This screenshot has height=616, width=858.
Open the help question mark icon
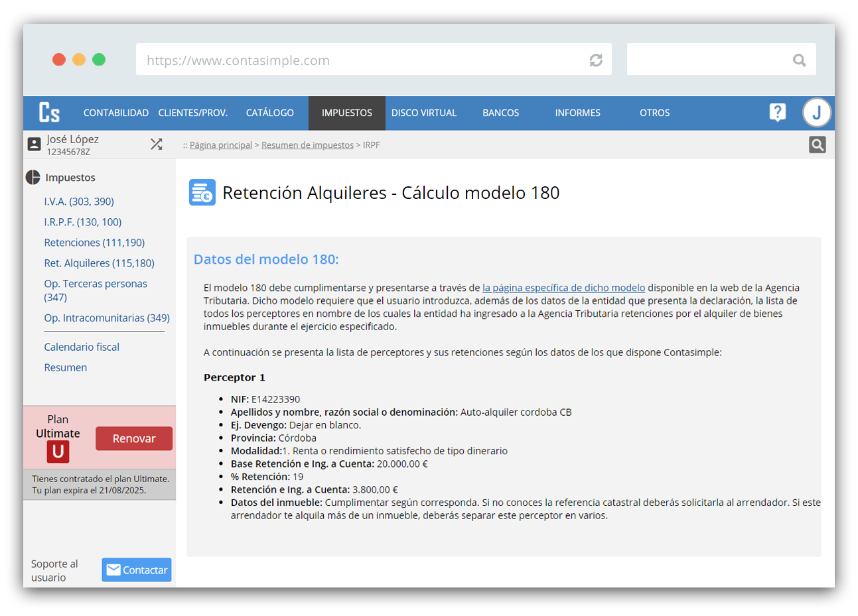coord(777,113)
